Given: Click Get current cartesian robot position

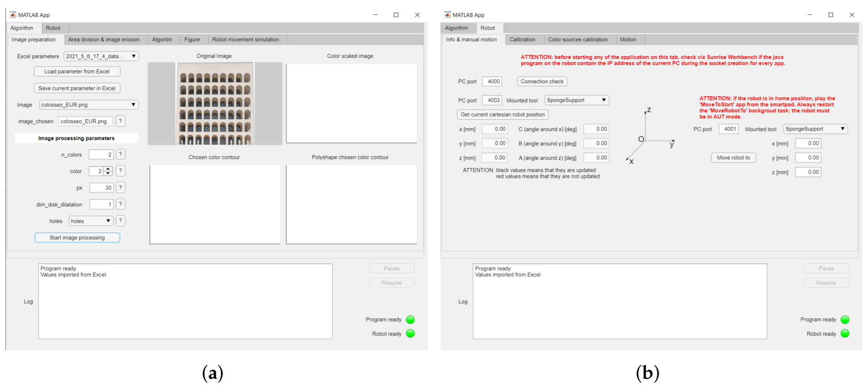Looking at the screenshot, I should [502, 115].
